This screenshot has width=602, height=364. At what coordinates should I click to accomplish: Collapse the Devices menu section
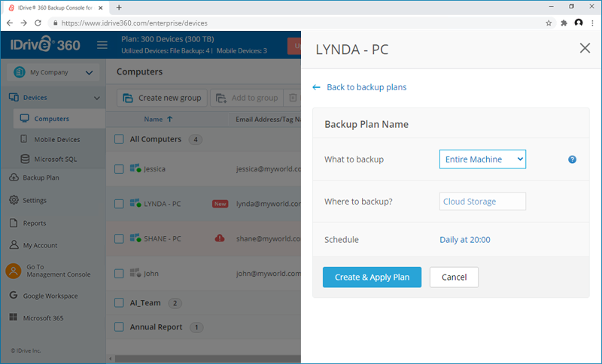[x=97, y=98]
